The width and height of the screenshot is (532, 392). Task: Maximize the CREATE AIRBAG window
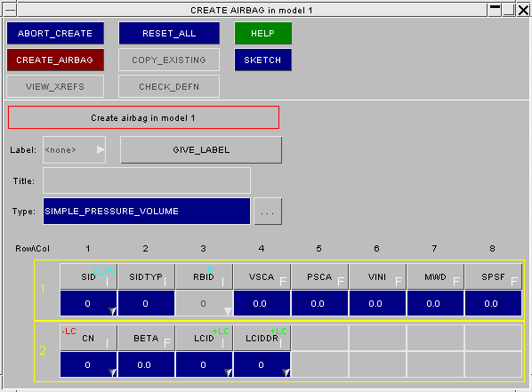509,10
